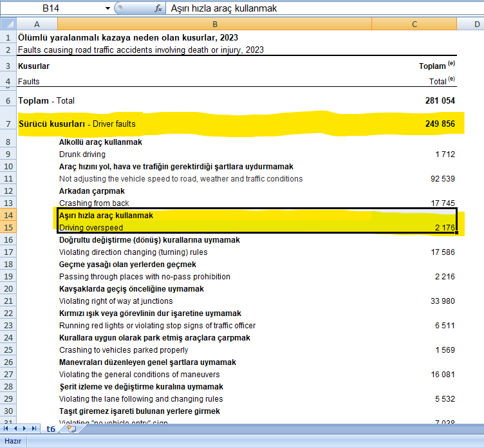Select 'Driving overspeed' cell
Image resolution: width=484 pixels, height=448 pixels.
tap(91, 228)
